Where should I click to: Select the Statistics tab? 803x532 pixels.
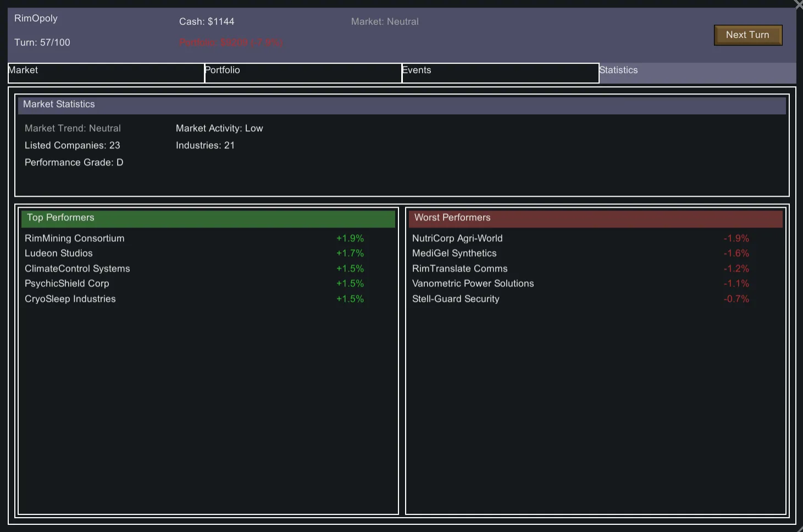697,73
